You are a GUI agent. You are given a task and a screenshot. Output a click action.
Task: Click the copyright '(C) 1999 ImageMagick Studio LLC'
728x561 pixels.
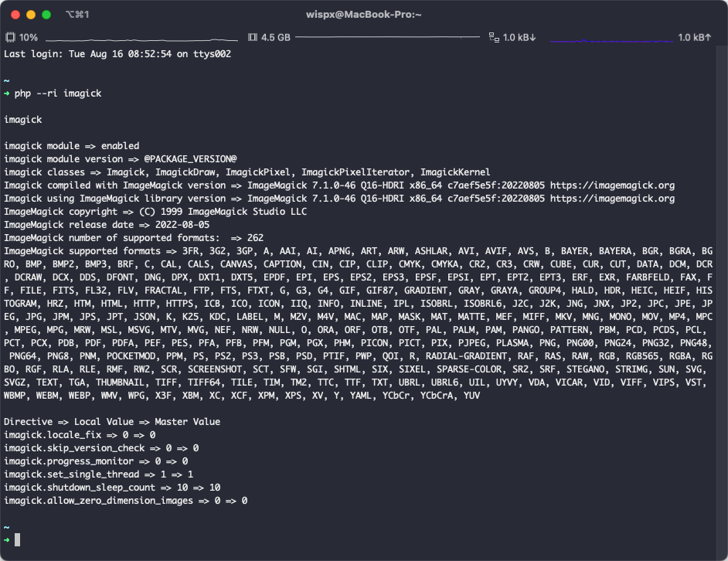(223, 212)
